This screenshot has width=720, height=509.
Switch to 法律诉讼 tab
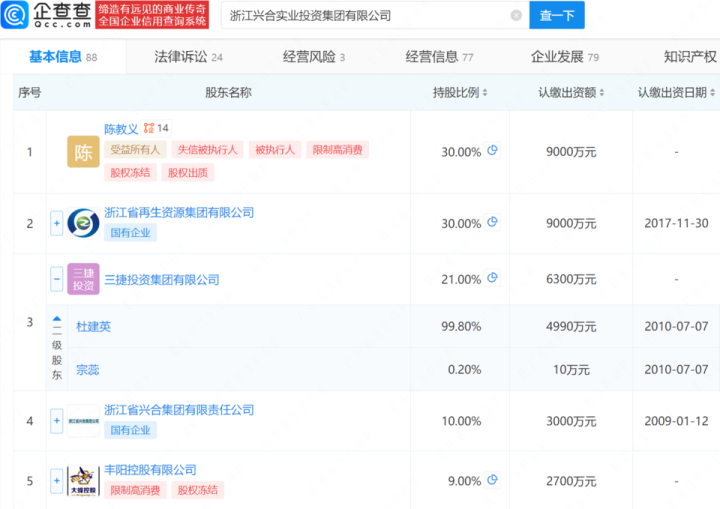coord(188,57)
